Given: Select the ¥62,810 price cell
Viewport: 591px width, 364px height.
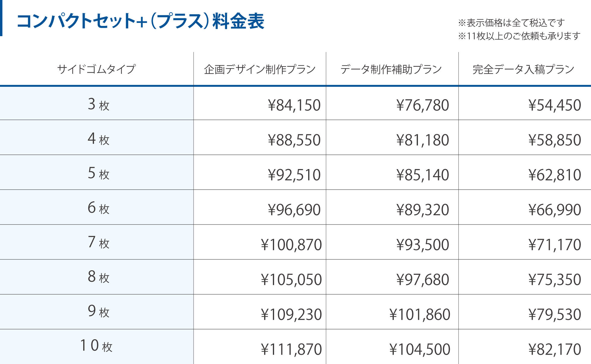Looking at the screenshot, I should 555,175.
